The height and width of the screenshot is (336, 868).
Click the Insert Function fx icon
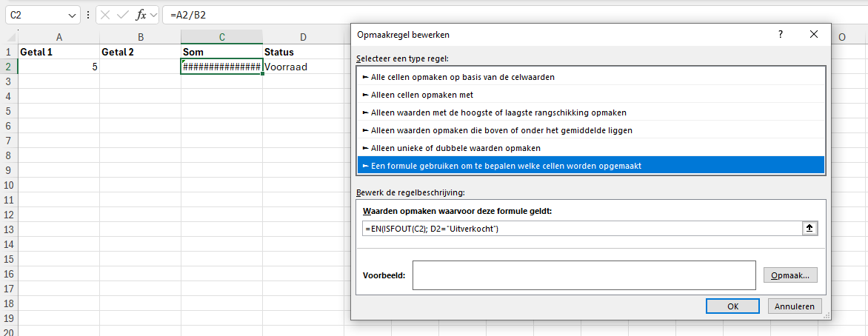tap(141, 15)
